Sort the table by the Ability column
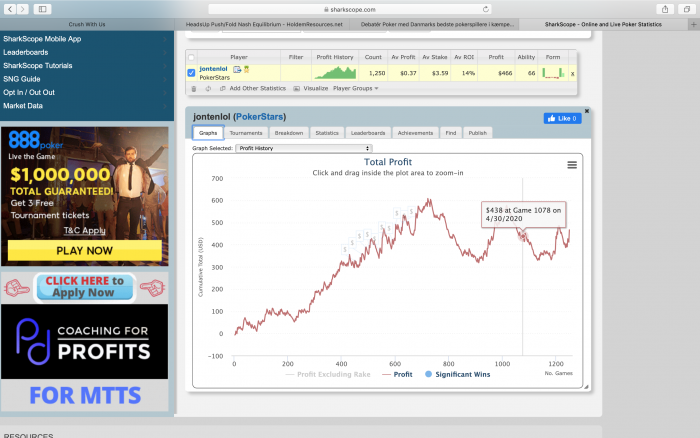Viewport: 700px width, 438px height. pos(526,57)
